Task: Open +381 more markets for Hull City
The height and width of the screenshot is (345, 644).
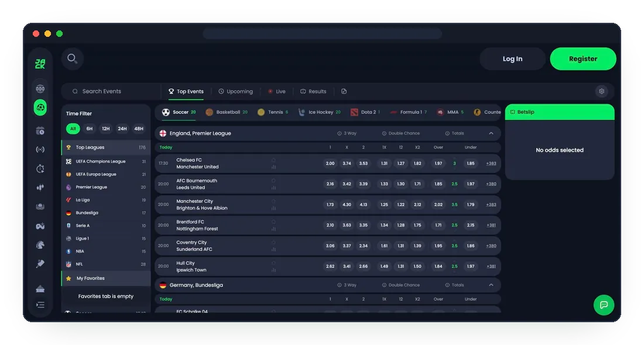Action: tap(491, 266)
